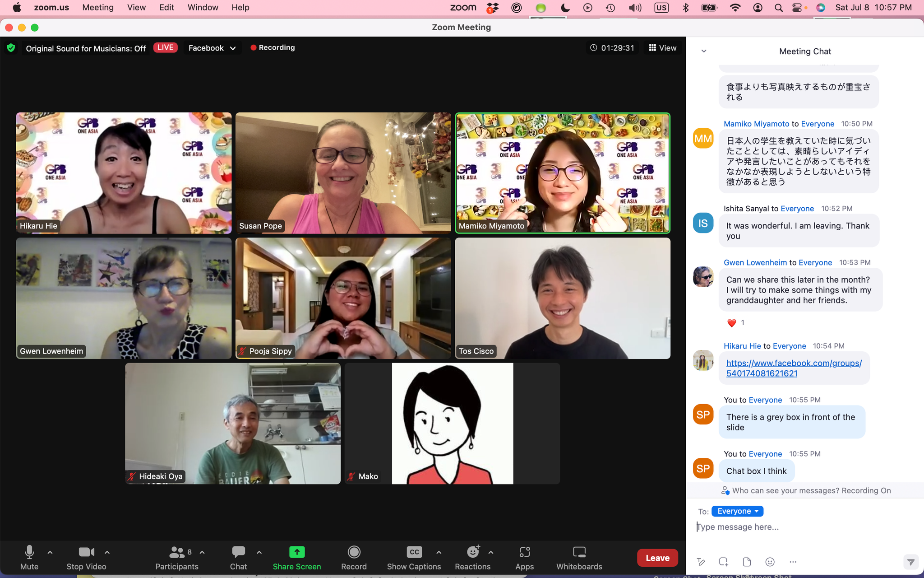Open the Participants panel
This screenshot has width=924, height=578.
177,558
